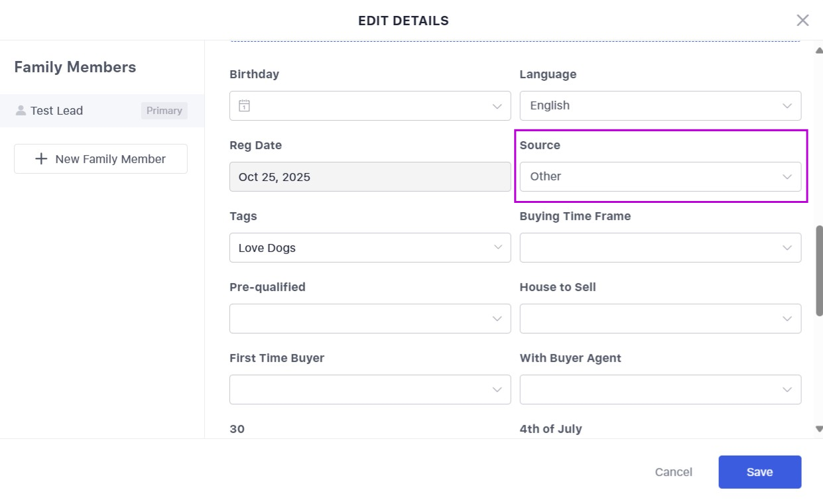Click the Reg Date field
Viewport: 823px width, 504px height.
tap(370, 177)
